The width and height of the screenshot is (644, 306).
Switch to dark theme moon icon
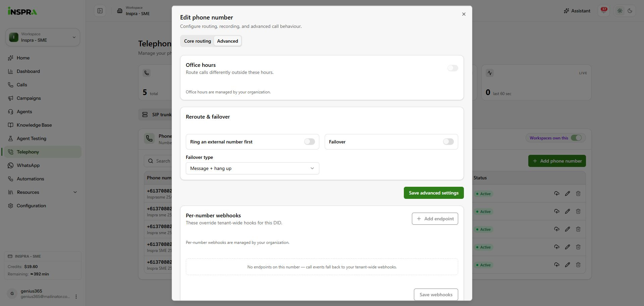(x=630, y=11)
